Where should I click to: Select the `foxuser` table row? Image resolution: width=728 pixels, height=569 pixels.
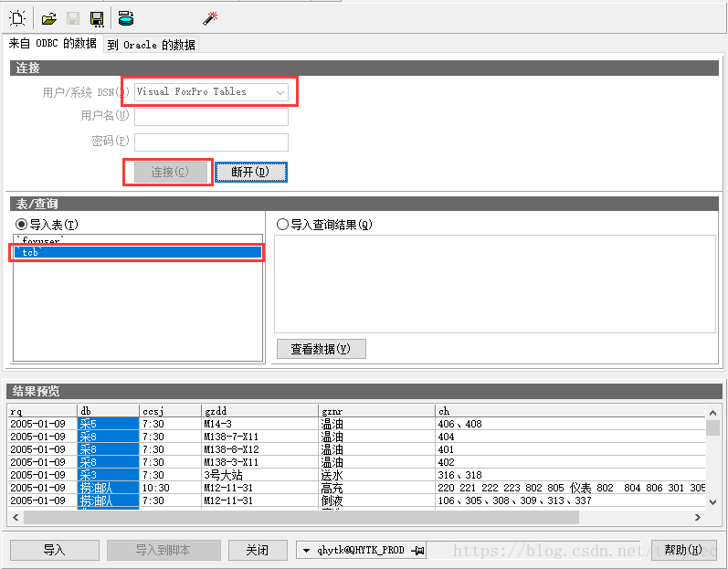(138, 240)
